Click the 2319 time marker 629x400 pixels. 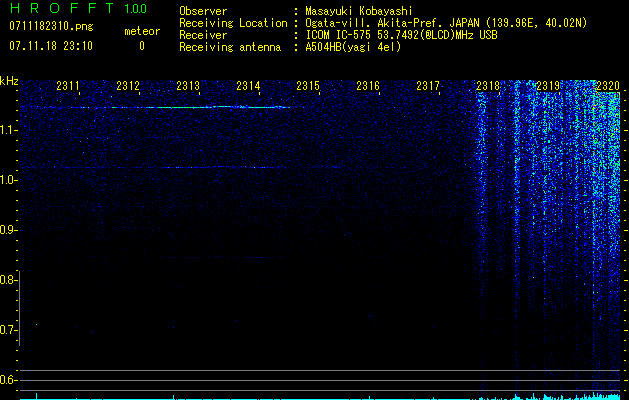tap(548, 85)
